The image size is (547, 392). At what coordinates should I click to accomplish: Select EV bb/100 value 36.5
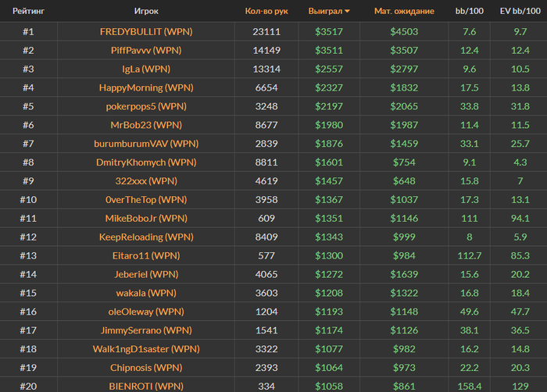pos(520,330)
